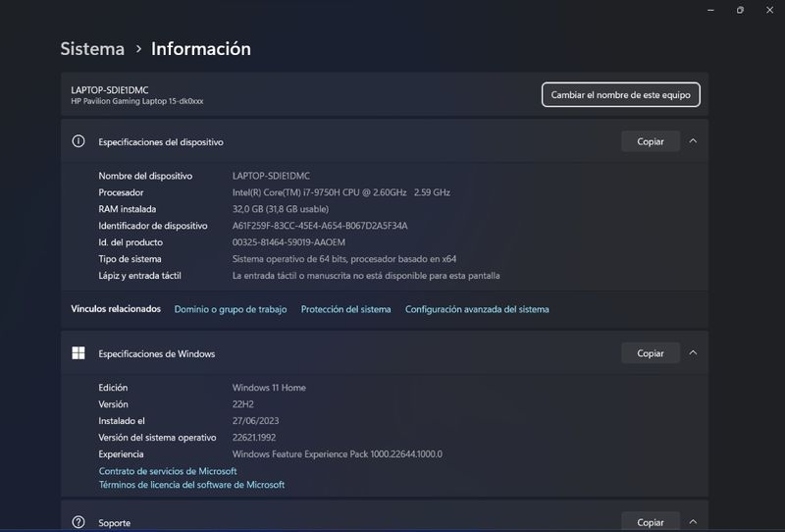Collapse the Soporte section chevron
The image size is (785, 532).
pos(693,522)
